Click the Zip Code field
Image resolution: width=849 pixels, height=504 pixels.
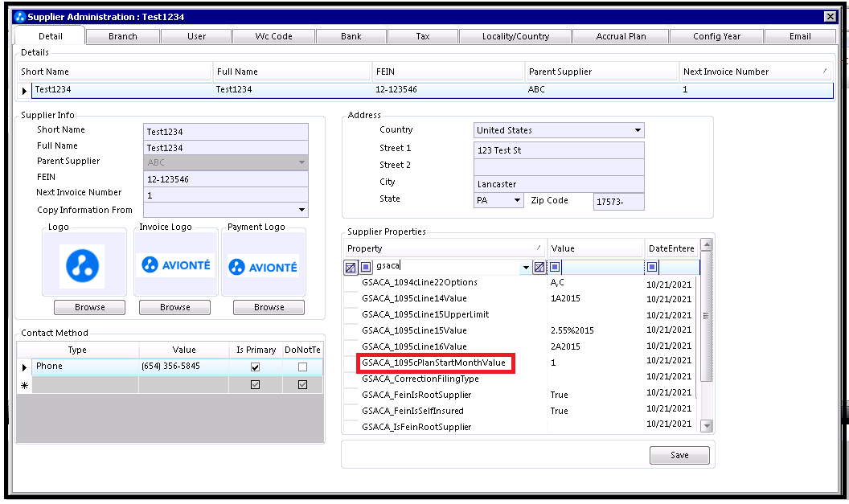pos(618,202)
